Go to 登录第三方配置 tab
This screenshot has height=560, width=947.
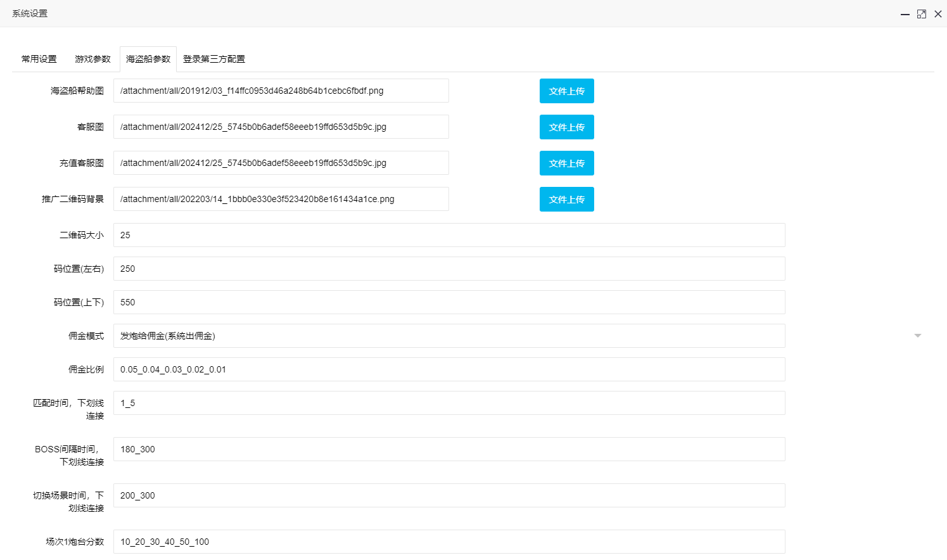click(x=214, y=59)
